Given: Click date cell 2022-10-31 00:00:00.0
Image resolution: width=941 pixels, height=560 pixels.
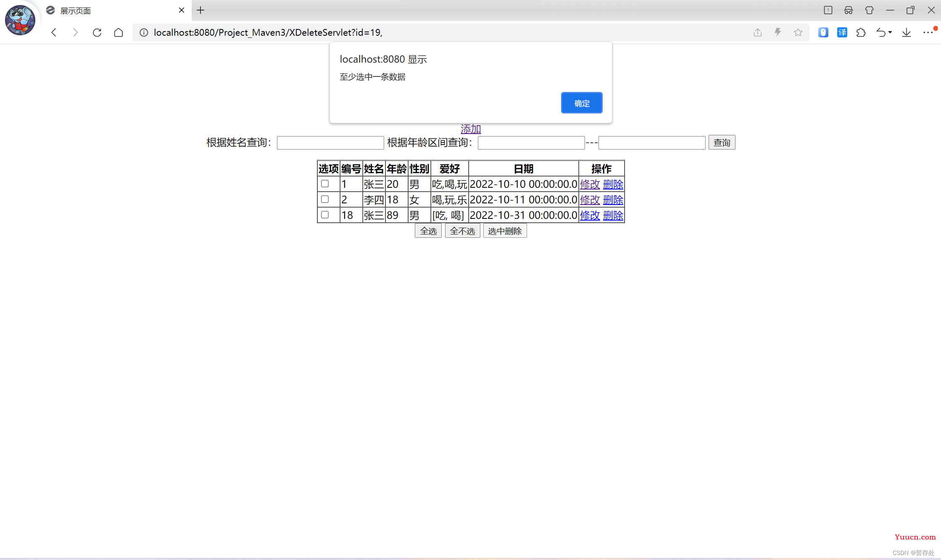Looking at the screenshot, I should (x=524, y=215).
